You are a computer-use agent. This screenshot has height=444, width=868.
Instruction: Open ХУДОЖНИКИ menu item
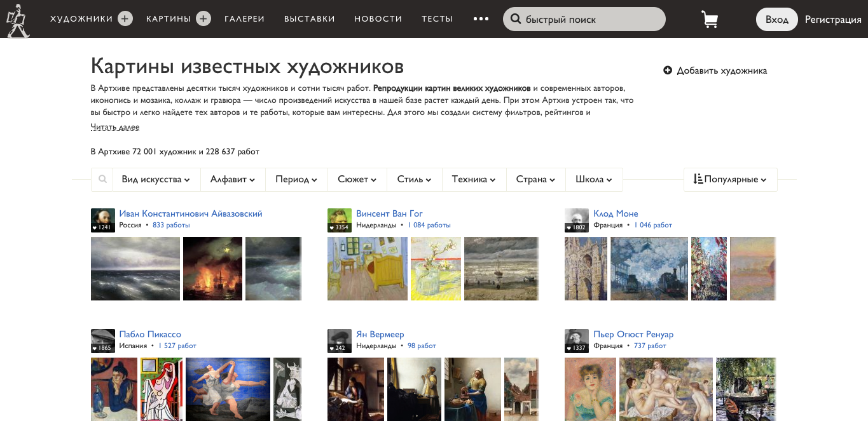pos(81,19)
